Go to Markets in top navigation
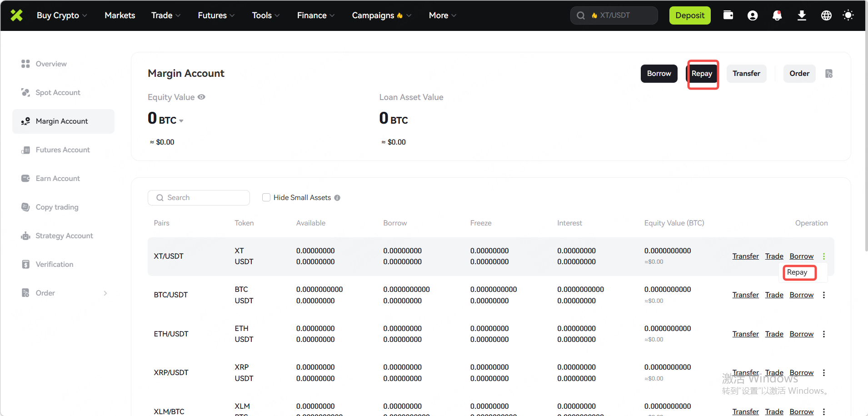868x416 pixels. pos(120,15)
